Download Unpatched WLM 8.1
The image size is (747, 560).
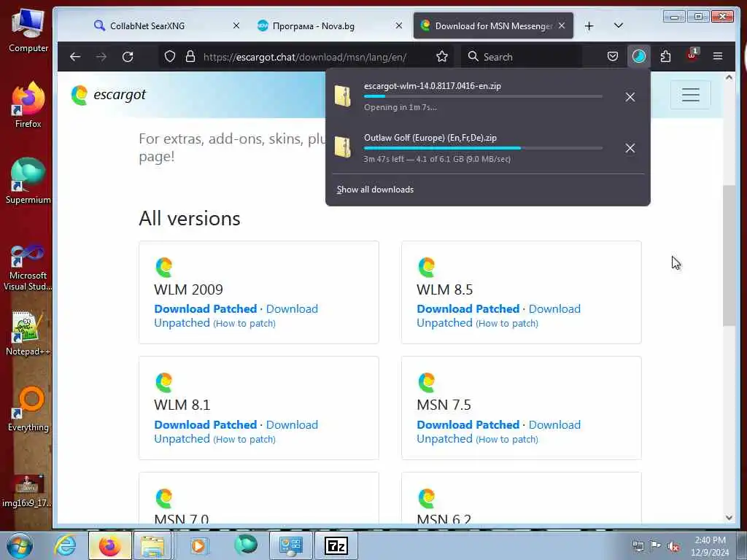click(236, 432)
